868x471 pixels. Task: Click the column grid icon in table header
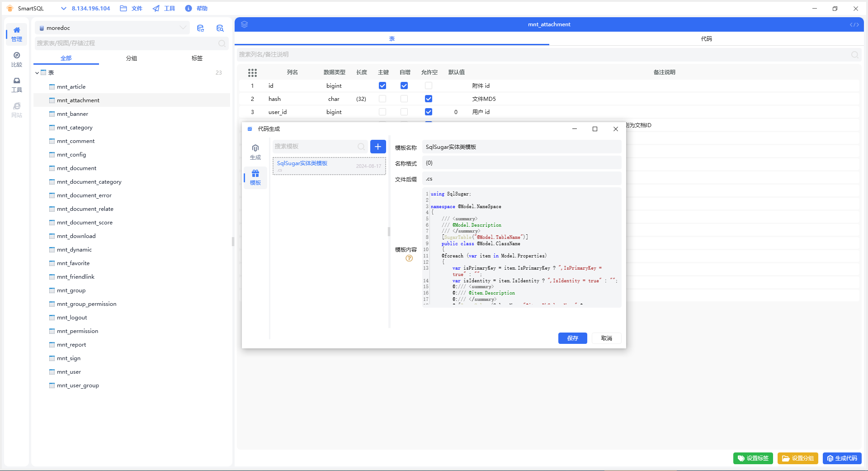click(x=252, y=72)
